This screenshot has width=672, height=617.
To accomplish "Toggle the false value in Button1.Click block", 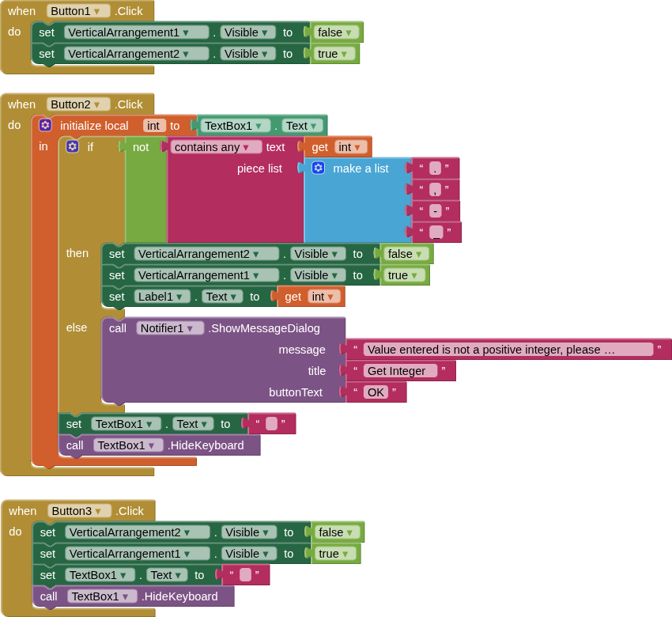I will [337, 32].
